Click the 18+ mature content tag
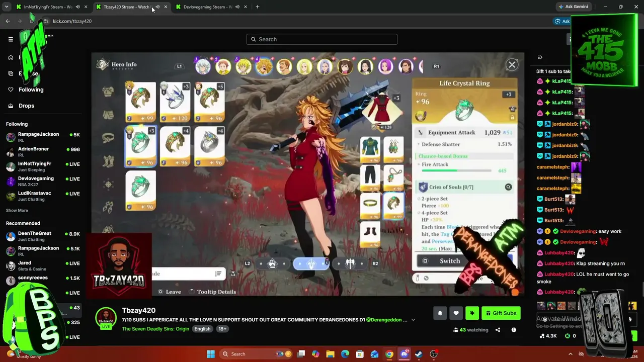The height and width of the screenshot is (362, 644). (x=222, y=329)
